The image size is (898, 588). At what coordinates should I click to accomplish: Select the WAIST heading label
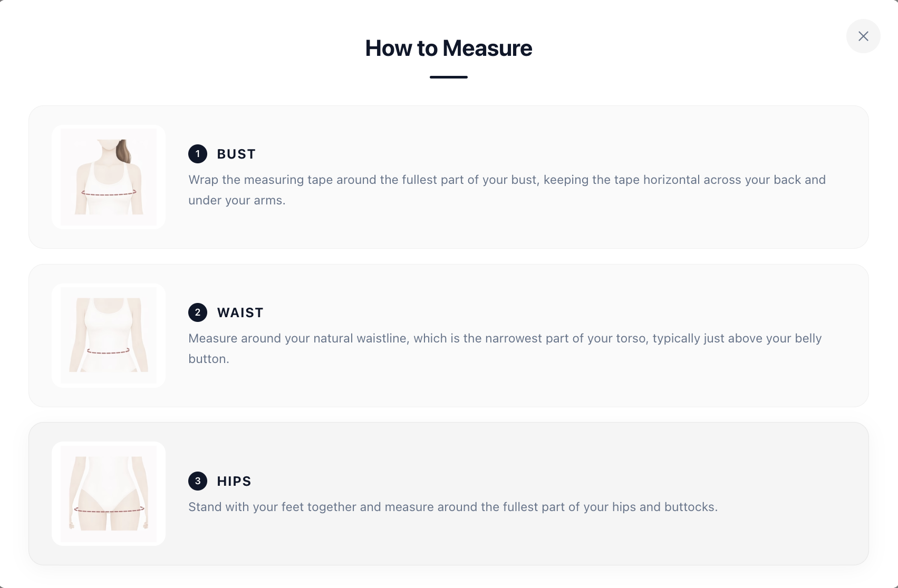point(239,312)
